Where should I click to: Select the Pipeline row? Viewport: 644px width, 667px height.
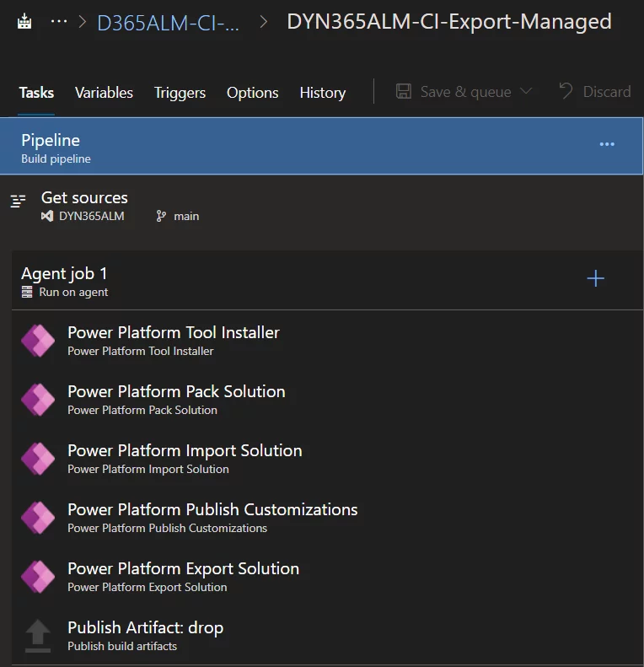coord(321,147)
